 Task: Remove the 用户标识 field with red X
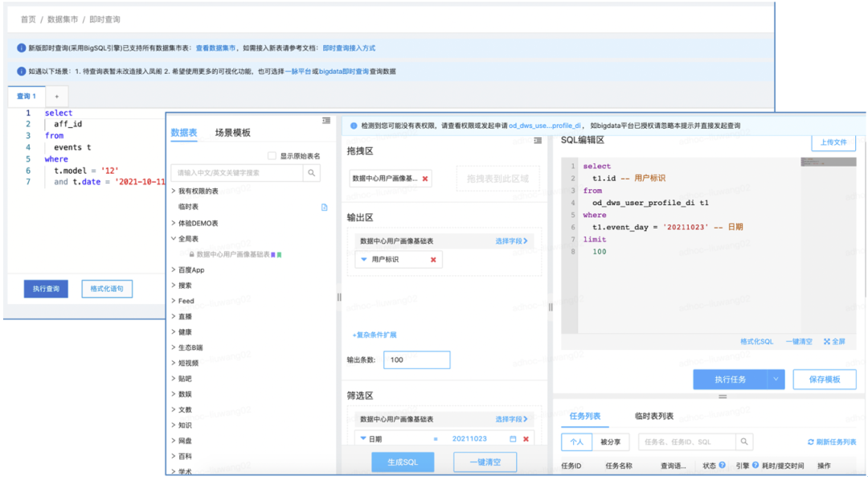pos(433,259)
